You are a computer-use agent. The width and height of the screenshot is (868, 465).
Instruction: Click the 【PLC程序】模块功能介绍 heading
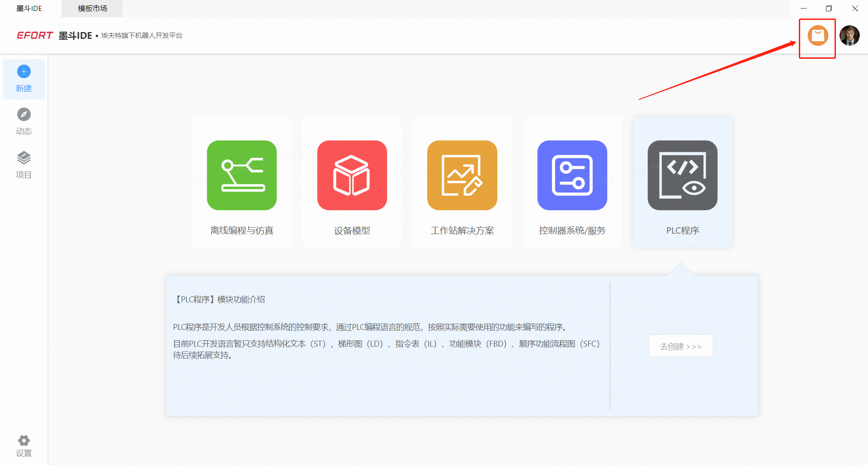pos(220,300)
